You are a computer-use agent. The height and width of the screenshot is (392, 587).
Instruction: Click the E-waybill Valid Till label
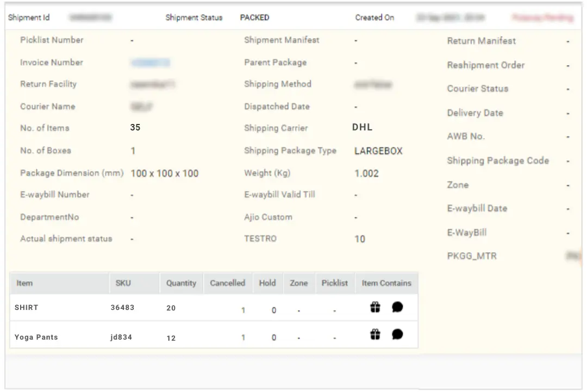click(x=280, y=195)
